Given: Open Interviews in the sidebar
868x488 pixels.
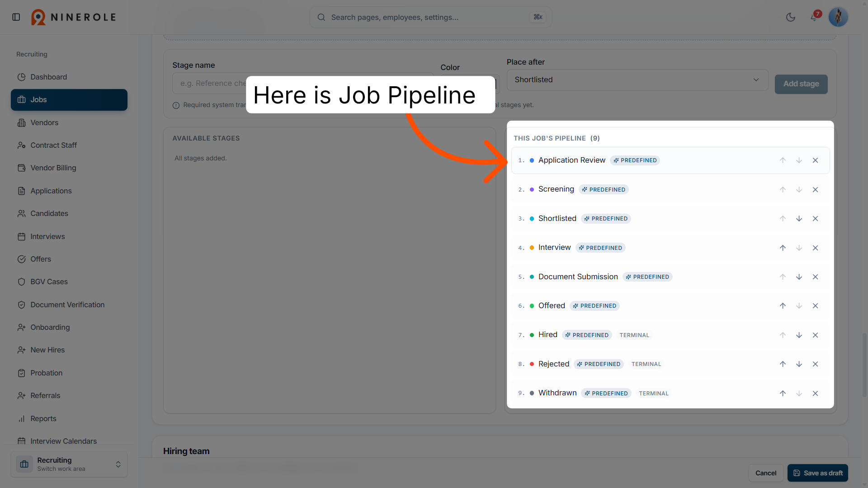Looking at the screenshot, I should 69,236.
